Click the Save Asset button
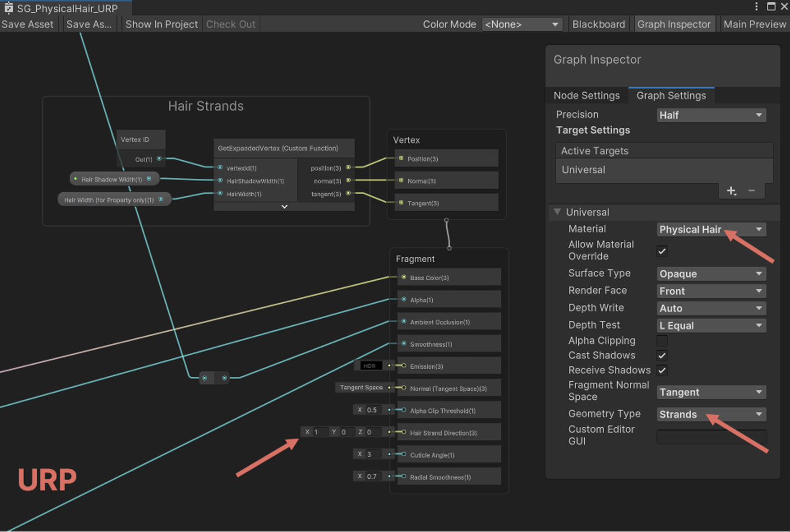790x532 pixels. point(28,24)
